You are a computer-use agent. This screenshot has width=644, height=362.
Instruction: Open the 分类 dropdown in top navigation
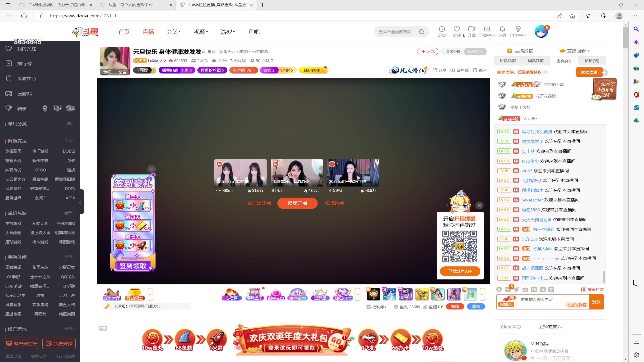[x=173, y=32]
